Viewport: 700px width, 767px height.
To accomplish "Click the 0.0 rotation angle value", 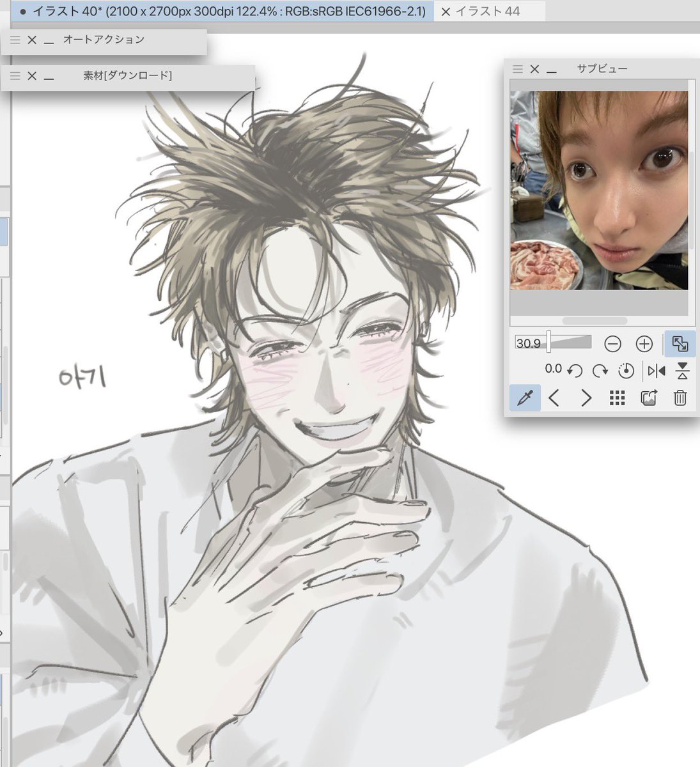I will (553, 369).
